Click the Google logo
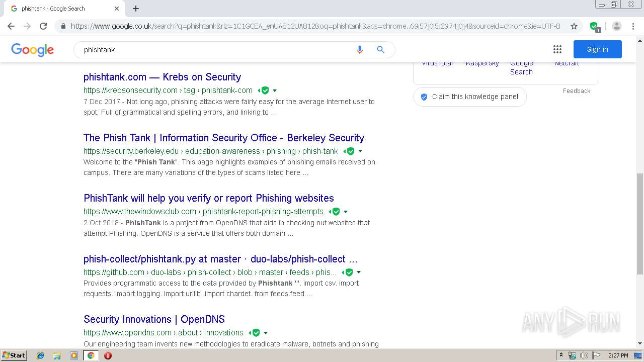 [32, 49]
